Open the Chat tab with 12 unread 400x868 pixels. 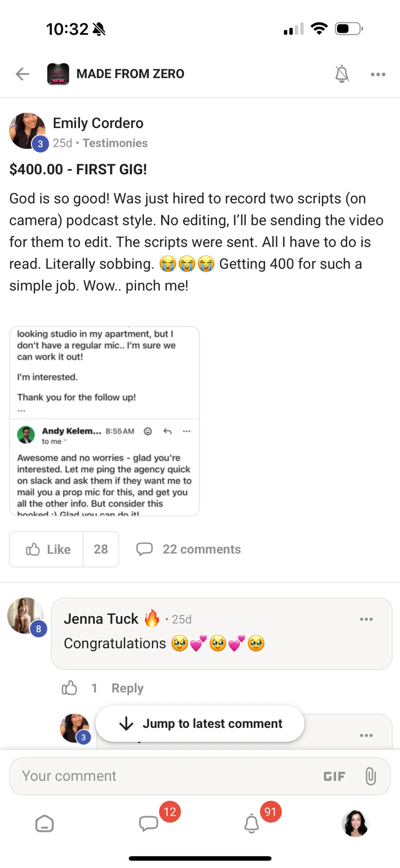(149, 824)
